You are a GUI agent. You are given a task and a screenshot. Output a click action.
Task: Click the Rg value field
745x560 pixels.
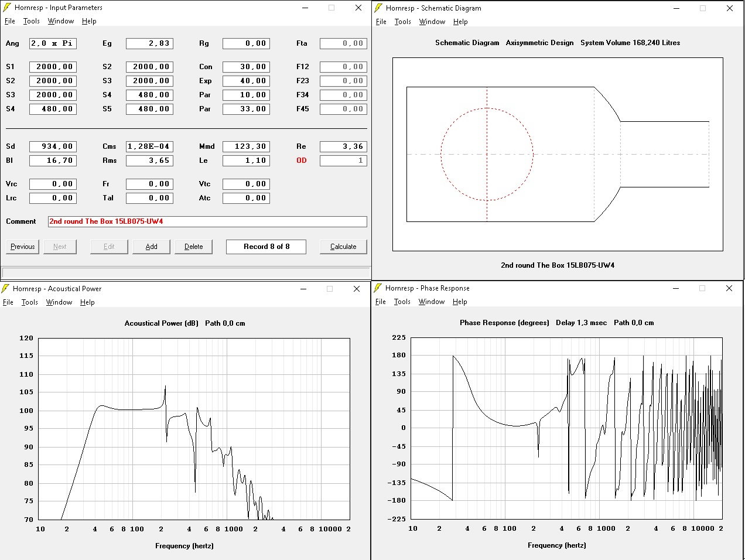coord(246,43)
